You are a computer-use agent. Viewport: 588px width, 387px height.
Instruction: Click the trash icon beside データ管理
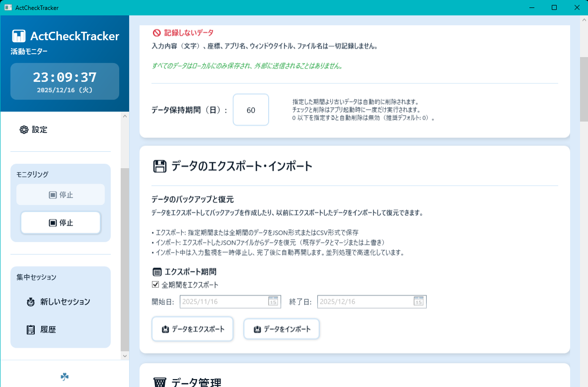(x=159, y=383)
